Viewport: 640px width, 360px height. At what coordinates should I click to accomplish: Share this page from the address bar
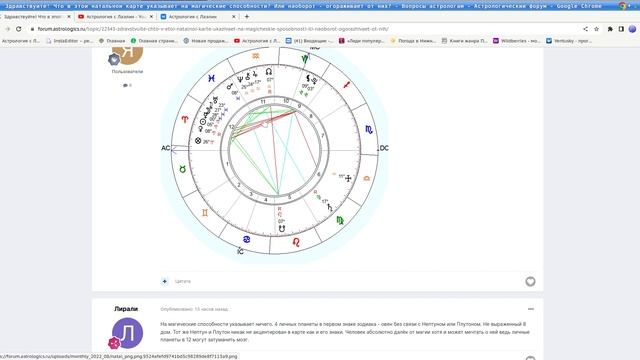pos(585,29)
